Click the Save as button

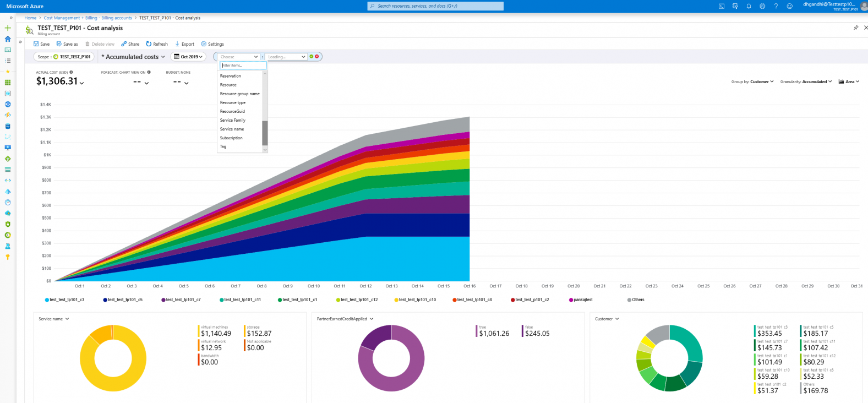67,44
